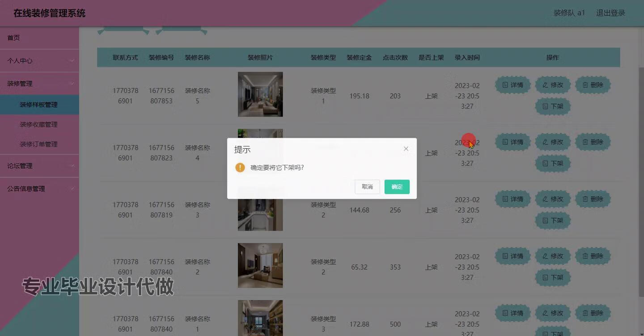Click 修改 for 装修名称1 row
The image size is (644, 336).
(x=553, y=313)
